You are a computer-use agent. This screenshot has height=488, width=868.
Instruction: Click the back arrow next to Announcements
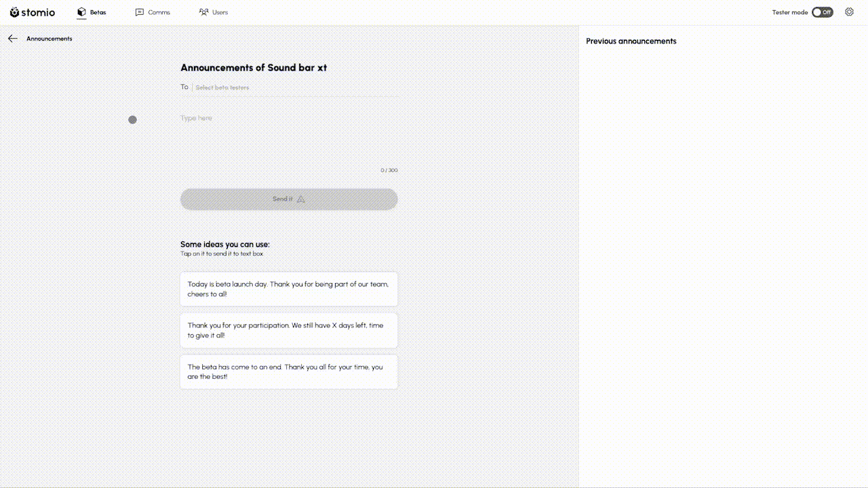click(12, 38)
